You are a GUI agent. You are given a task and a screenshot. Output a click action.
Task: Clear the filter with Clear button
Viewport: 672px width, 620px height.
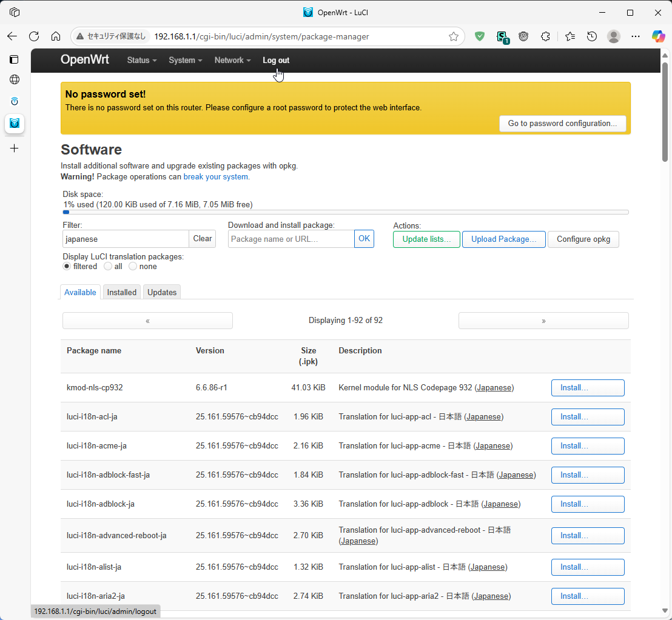pyautogui.click(x=203, y=239)
